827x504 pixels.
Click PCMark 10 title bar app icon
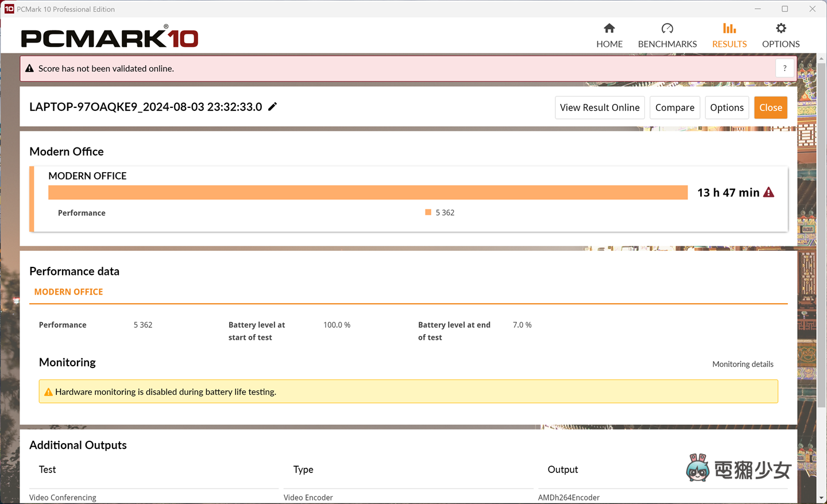9,9
